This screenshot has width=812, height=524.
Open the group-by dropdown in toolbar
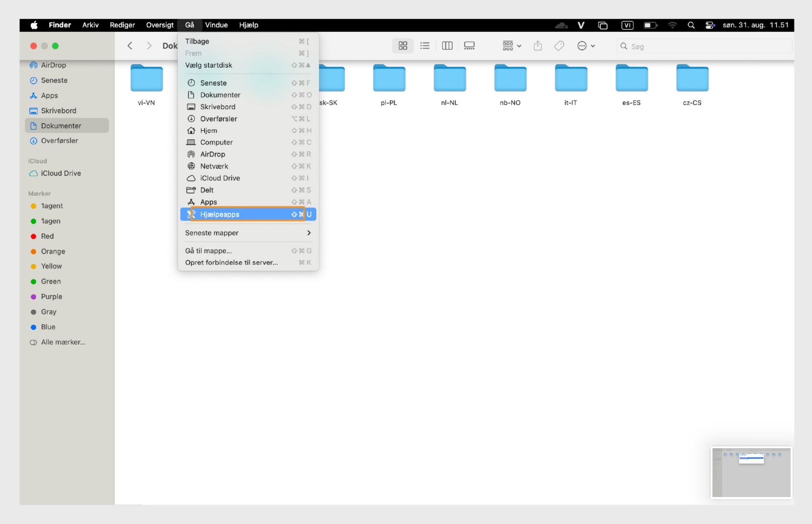(x=512, y=46)
